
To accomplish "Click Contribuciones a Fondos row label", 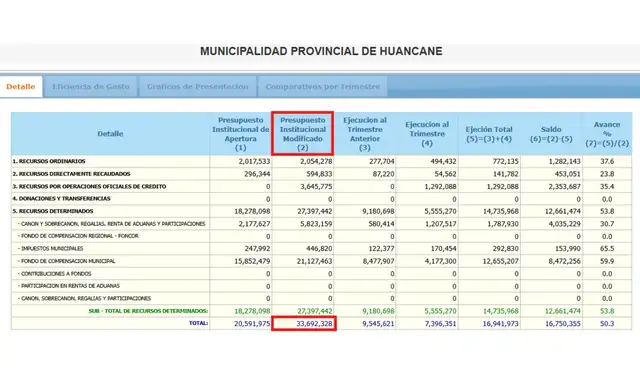I will click(55, 274).
